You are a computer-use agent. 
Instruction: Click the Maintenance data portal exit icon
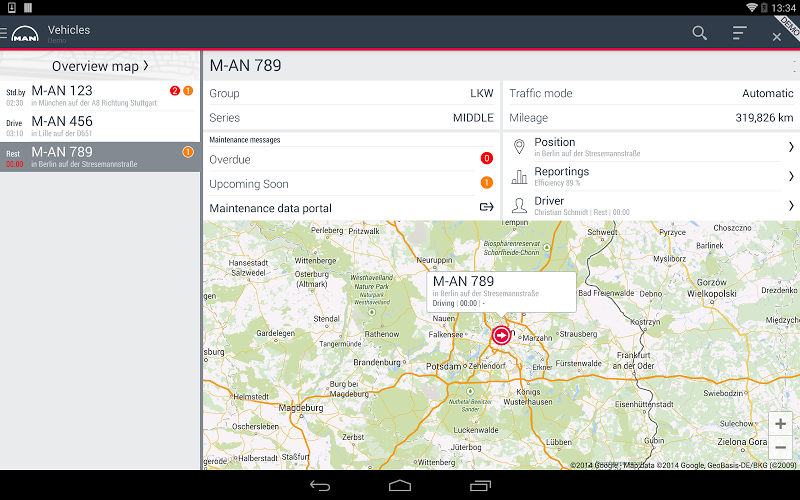coord(487,207)
